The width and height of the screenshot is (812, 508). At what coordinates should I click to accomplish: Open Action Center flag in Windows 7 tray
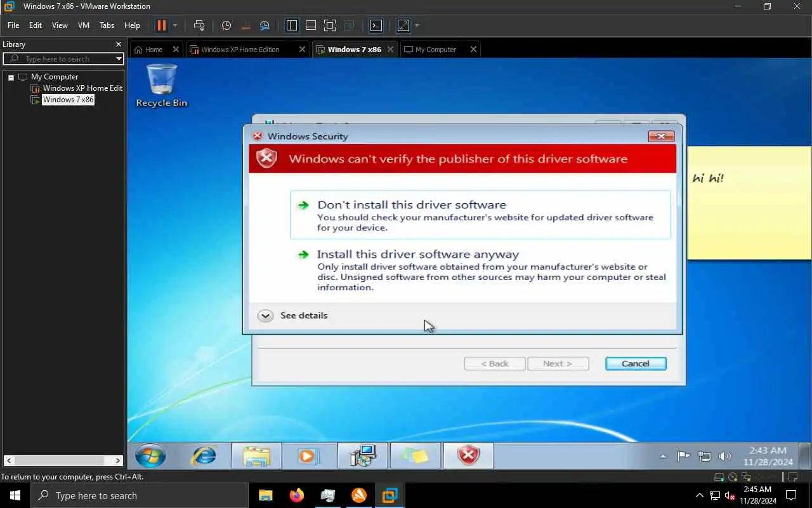683,456
